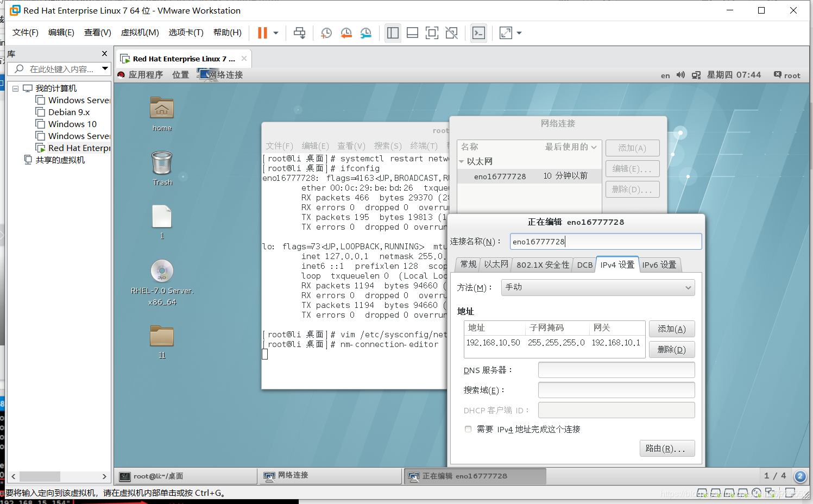The height and width of the screenshot is (504, 813).
Task: Select the 192.168.10.1 gateway cell
Action: click(x=616, y=343)
